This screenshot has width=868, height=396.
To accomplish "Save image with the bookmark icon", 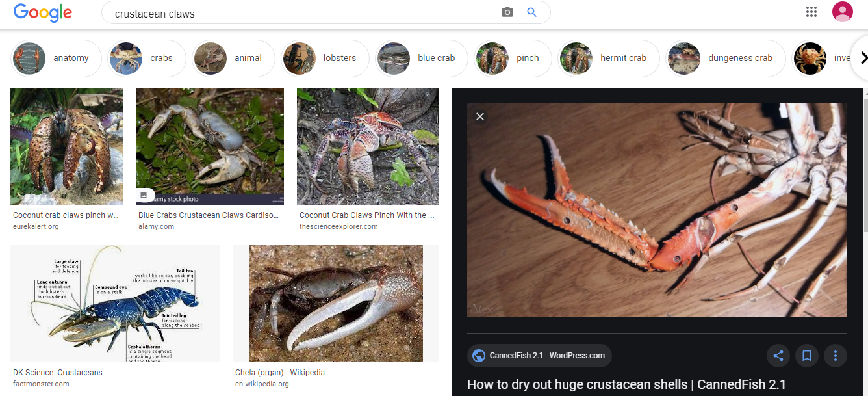I will (x=807, y=356).
